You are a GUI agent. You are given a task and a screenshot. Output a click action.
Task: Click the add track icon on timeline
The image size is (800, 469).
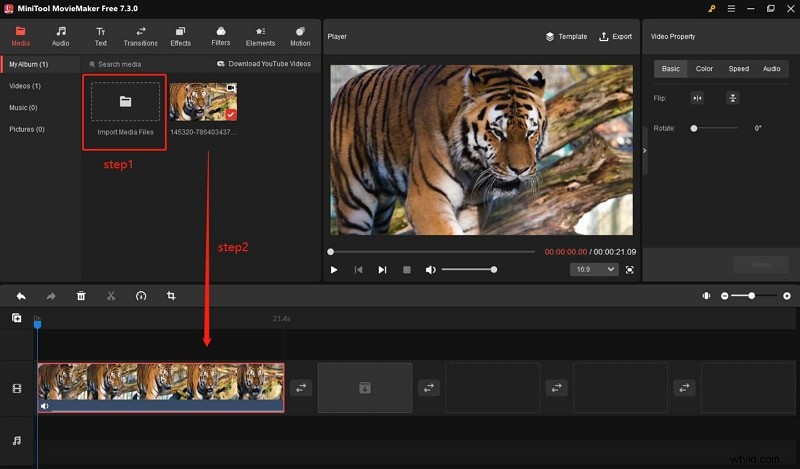(x=16, y=318)
